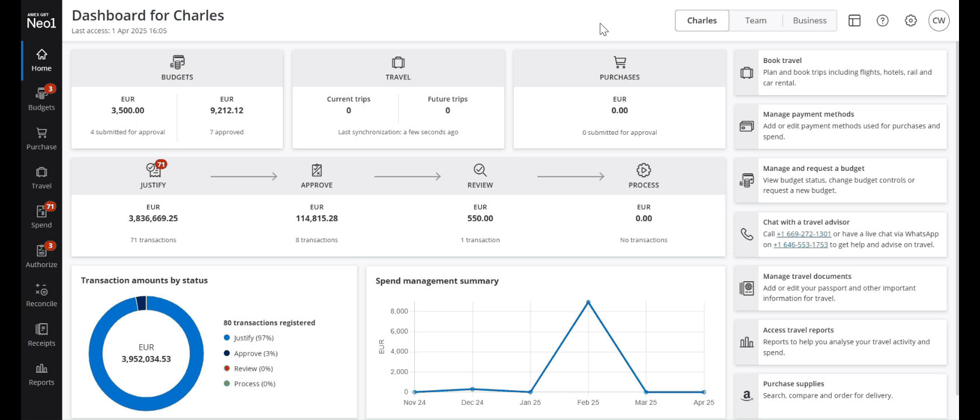Open Budgets from the left sidebar

coord(41,99)
